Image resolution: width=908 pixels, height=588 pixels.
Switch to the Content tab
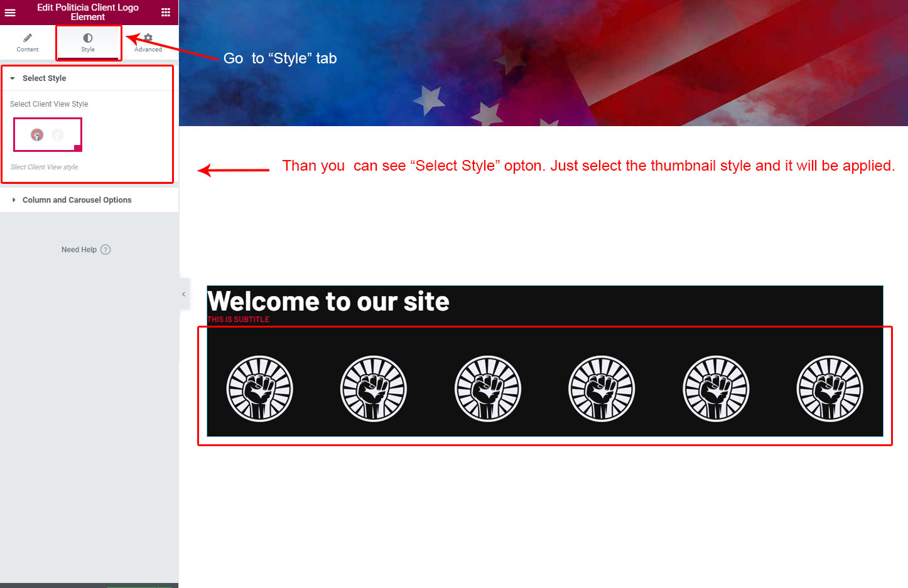[28, 43]
